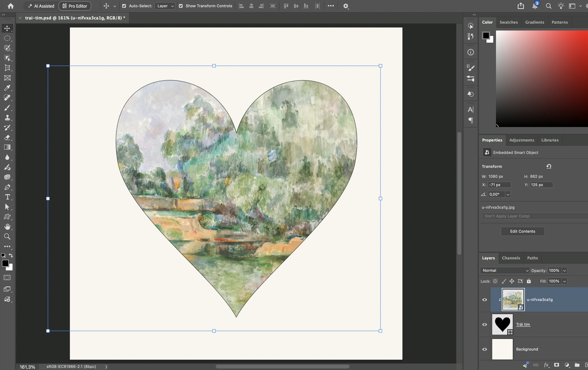Click the Pro Editor button
The image size is (588, 370).
[x=75, y=6]
